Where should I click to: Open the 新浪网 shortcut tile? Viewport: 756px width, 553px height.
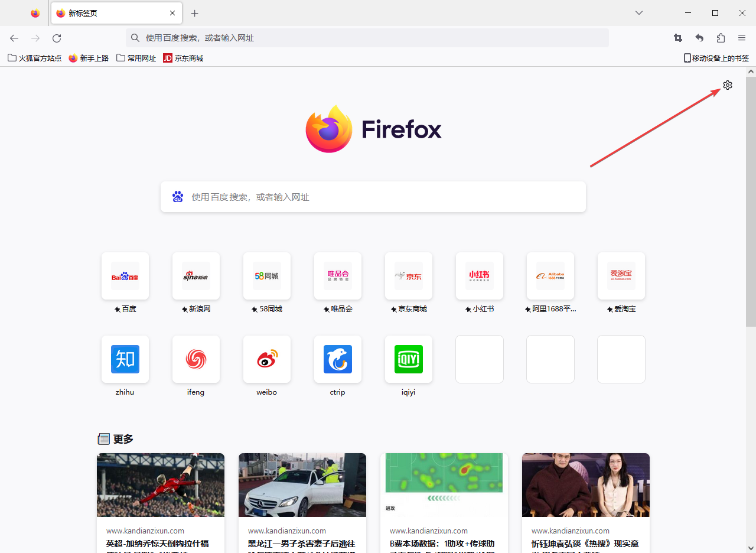click(x=195, y=276)
